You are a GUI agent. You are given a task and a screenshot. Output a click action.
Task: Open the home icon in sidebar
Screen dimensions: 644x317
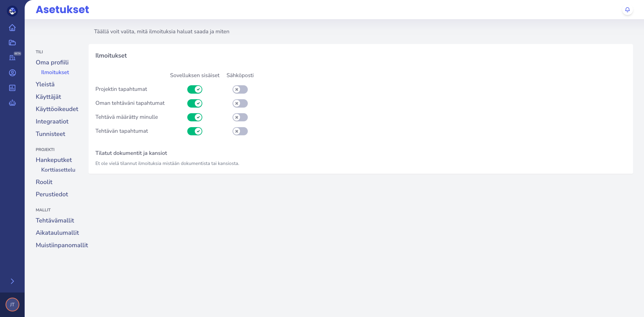click(x=12, y=28)
